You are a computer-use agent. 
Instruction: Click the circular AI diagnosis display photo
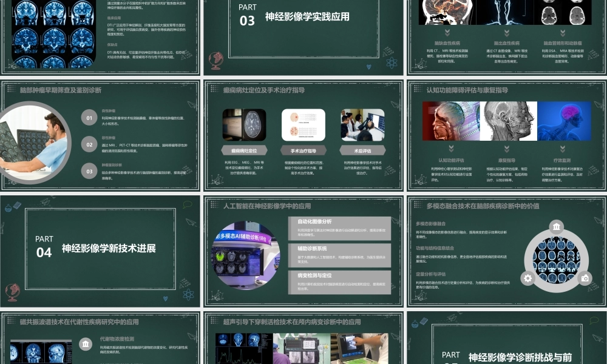245,255
